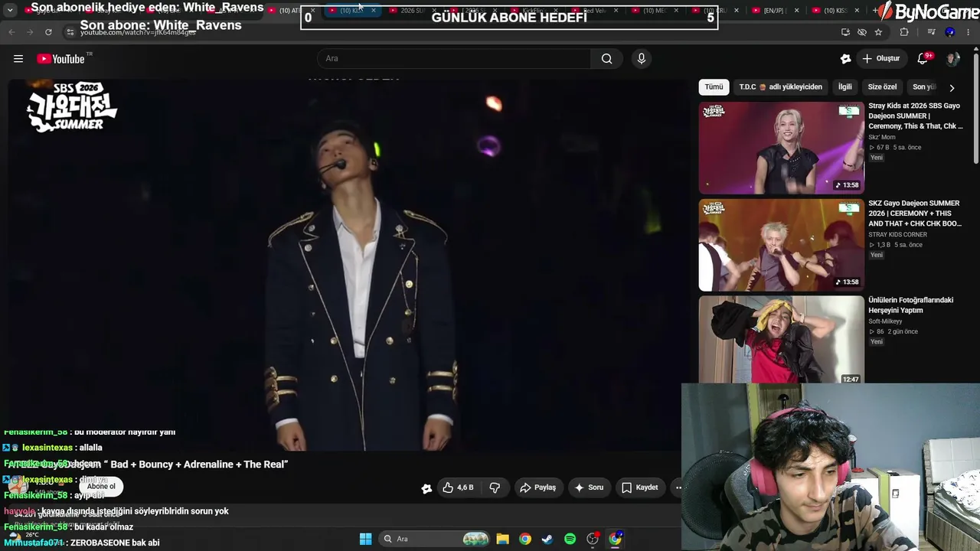Open Spotify from the taskbar
The image size is (980, 551).
point(570,539)
